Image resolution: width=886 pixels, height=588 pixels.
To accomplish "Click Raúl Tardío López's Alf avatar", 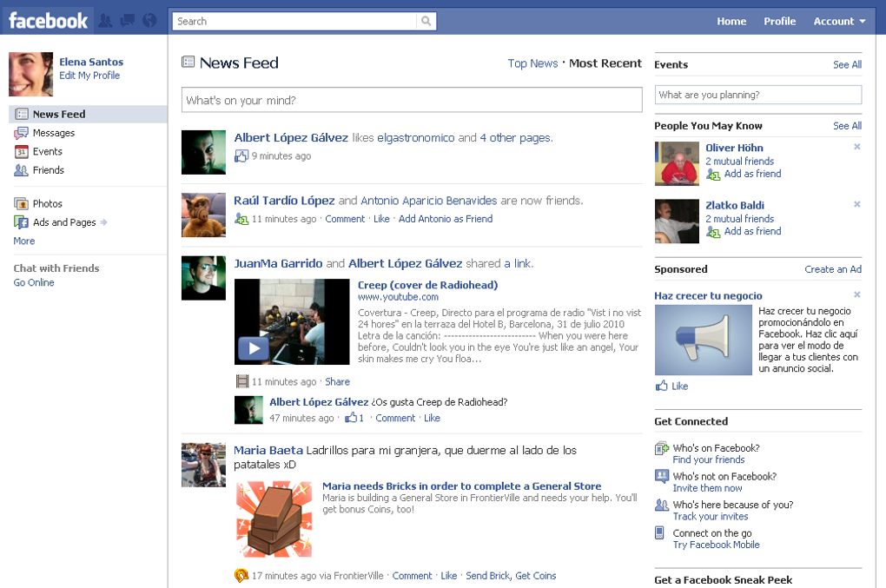I will pyautogui.click(x=203, y=215).
